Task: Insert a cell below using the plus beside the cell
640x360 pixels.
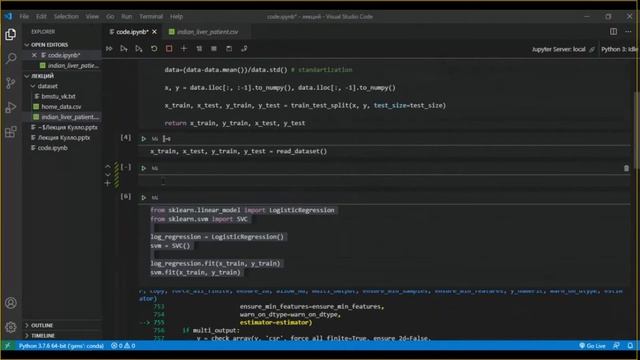Action: tap(108, 183)
